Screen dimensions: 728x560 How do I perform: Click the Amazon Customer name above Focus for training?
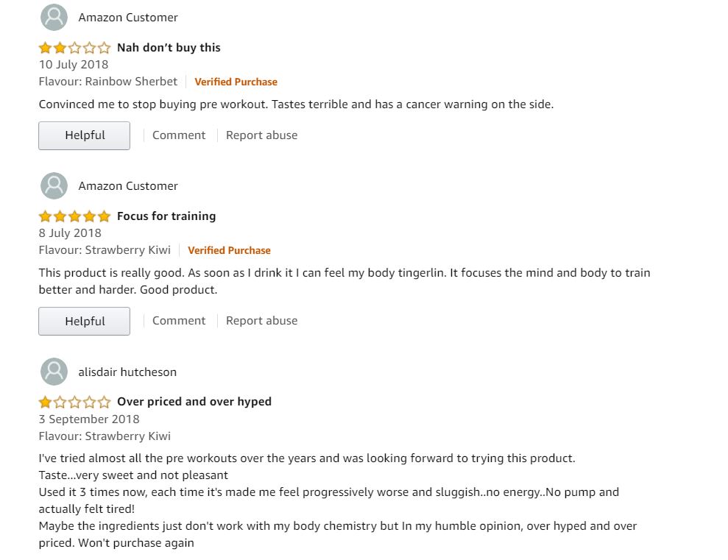point(127,186)
